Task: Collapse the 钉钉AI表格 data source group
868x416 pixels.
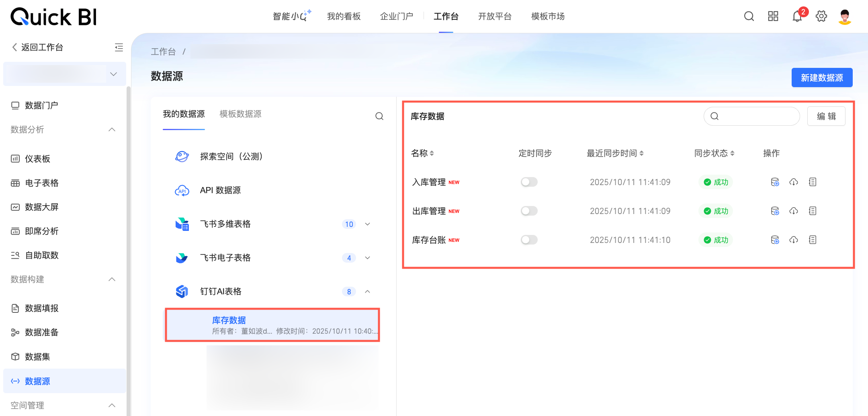Action: tap(367, 292)
